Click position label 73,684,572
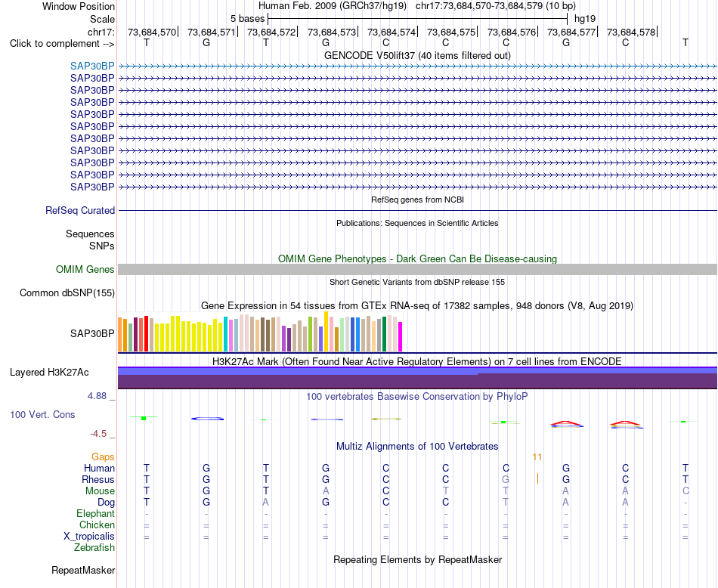The width and height of the screenshot is (718, 588). (x=271, y=32)
